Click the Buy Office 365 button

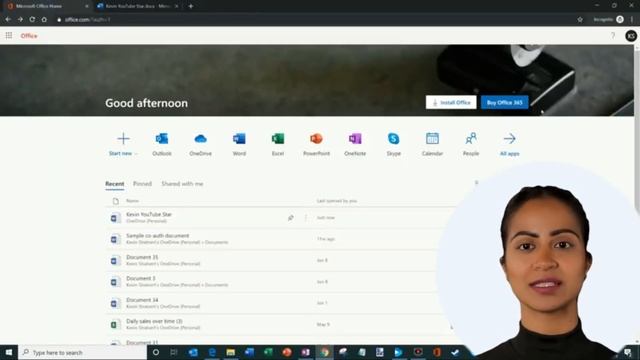tap(504, 102)
